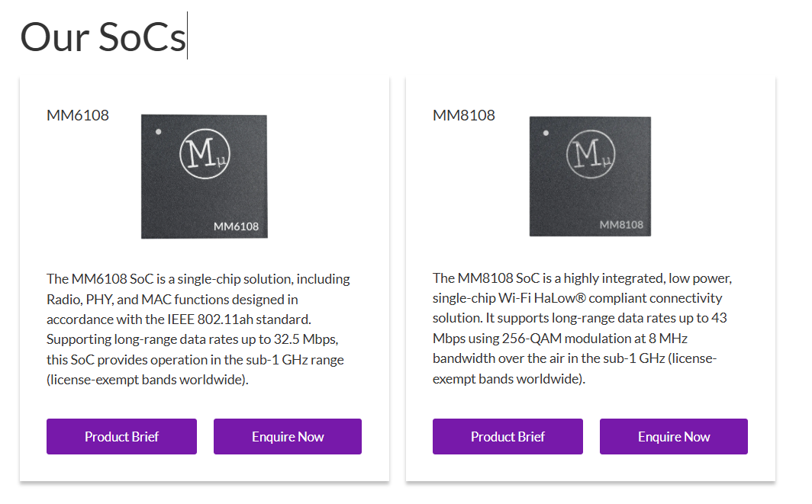Select the MM8108 card title text
Screen dimensions: 812x504
(464, 116)
